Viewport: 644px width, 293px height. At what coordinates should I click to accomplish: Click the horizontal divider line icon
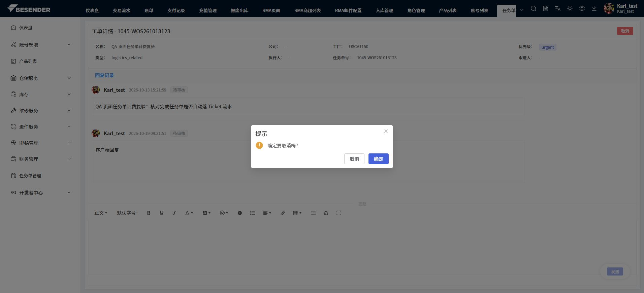pos(313,213)
